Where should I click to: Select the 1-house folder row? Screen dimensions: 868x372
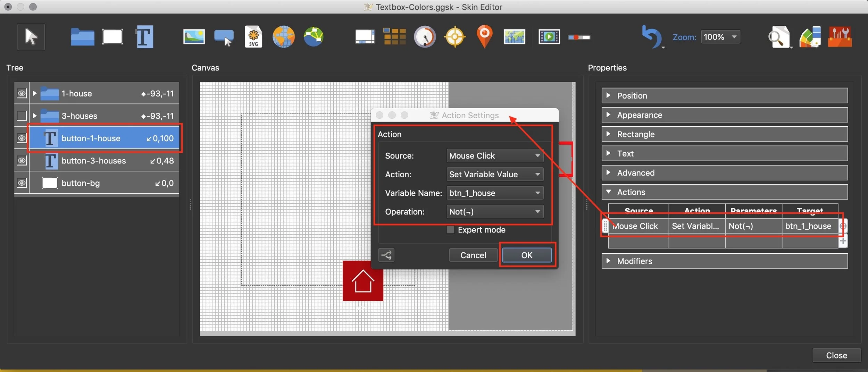[x=104, y=93]
